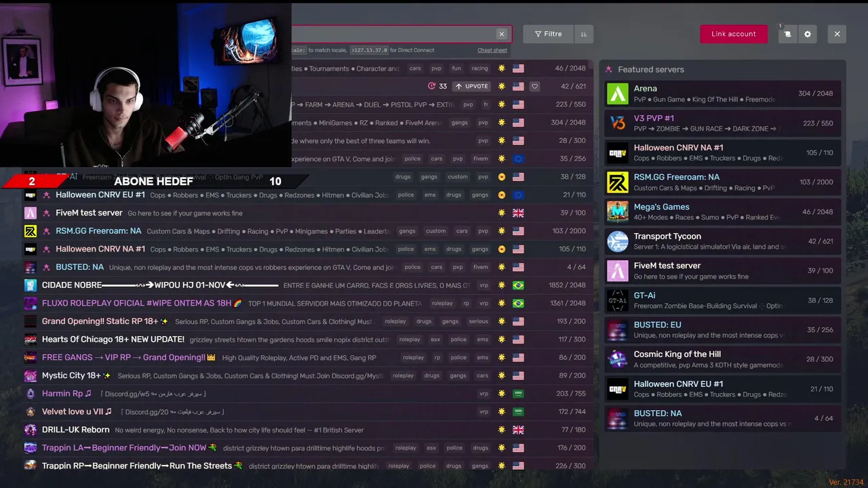Click the 'serious' tag on the Static RP row
The width and height of the screenshot is (868, 488).
[x=479, y=321]
